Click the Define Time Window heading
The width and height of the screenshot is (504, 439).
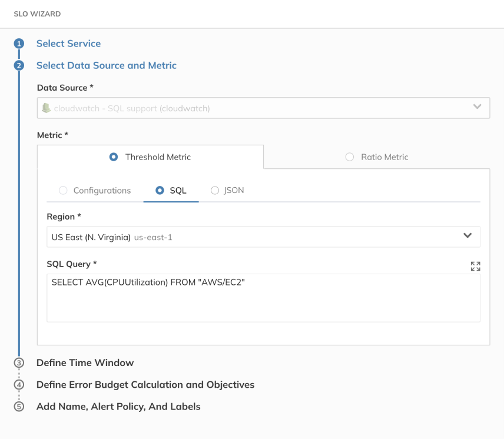85,363
